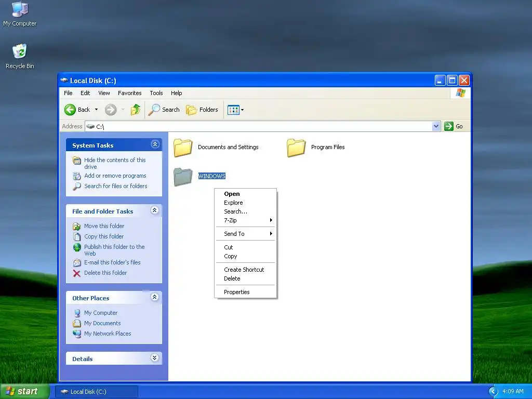Open the Views dropdown arrow
Image resolution: width=532 pixels, height=399 pixels.
click(x=242, y=110)
